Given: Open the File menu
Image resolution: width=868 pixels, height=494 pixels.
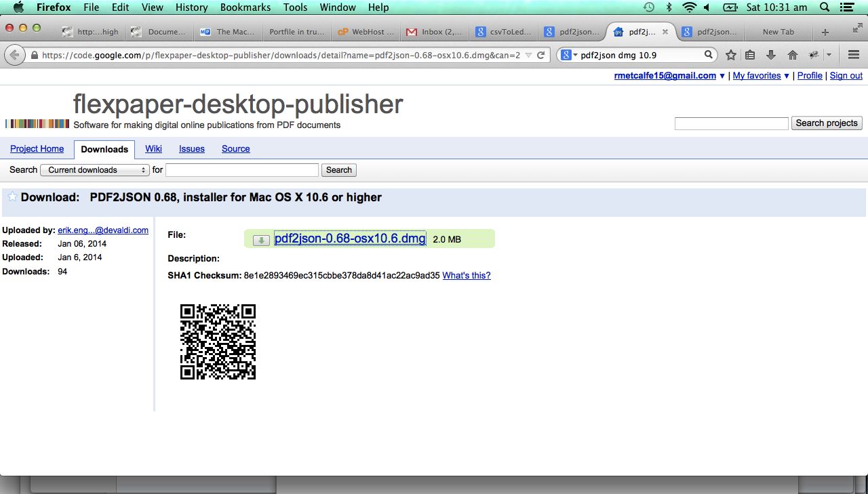Looking at the screenshot, I should [91, 7].
